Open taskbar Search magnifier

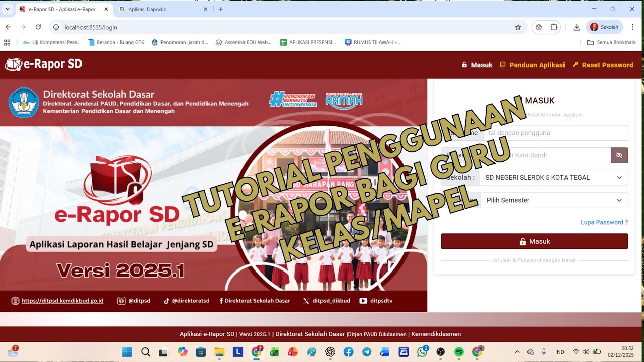145,352
